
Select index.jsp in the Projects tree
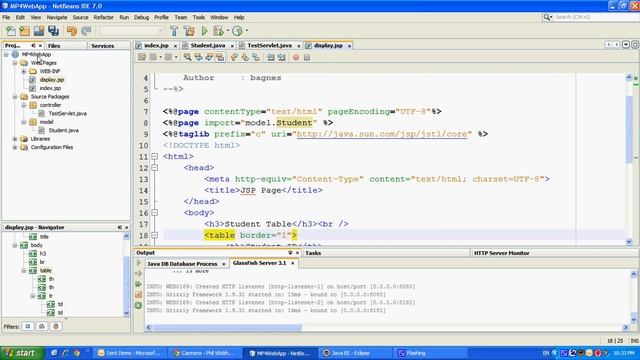50,88
